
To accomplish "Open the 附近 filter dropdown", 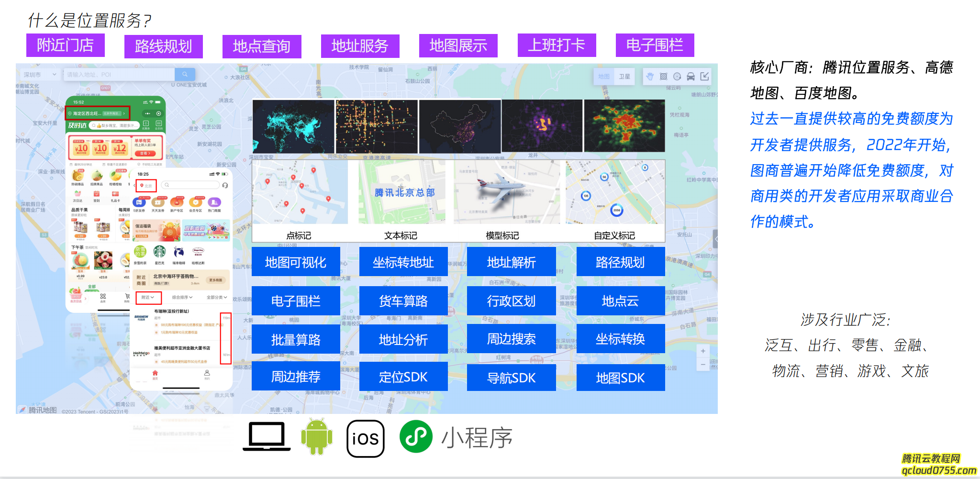I will (x=148, y=297).
